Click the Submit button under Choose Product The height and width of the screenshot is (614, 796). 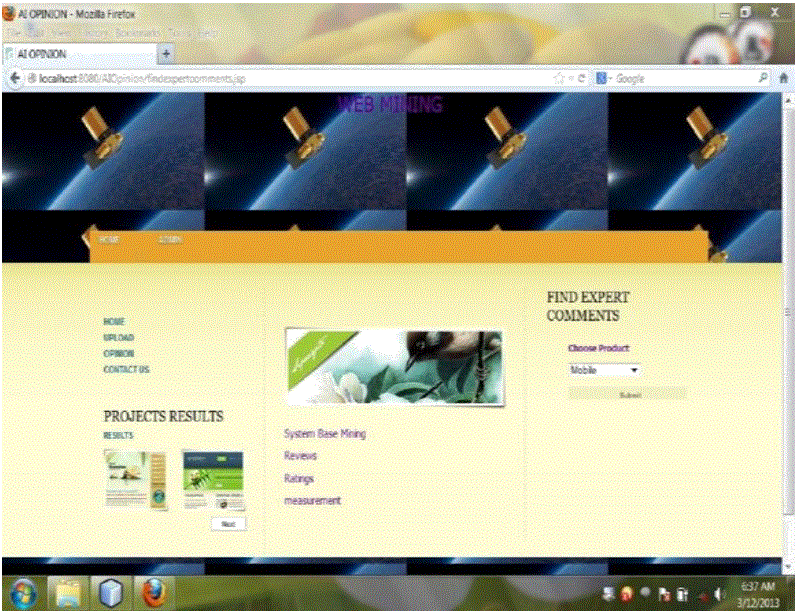tap(628, 395)
